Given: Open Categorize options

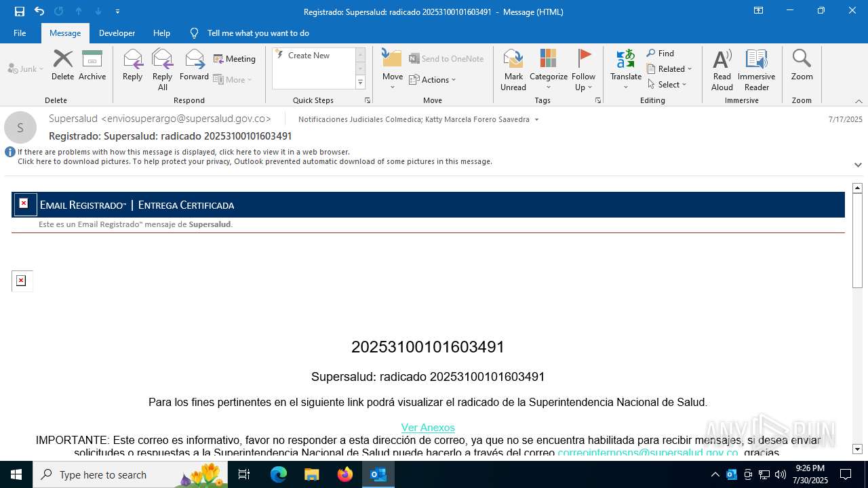Looking at the screenshot, I should click(x=549, y=70).
